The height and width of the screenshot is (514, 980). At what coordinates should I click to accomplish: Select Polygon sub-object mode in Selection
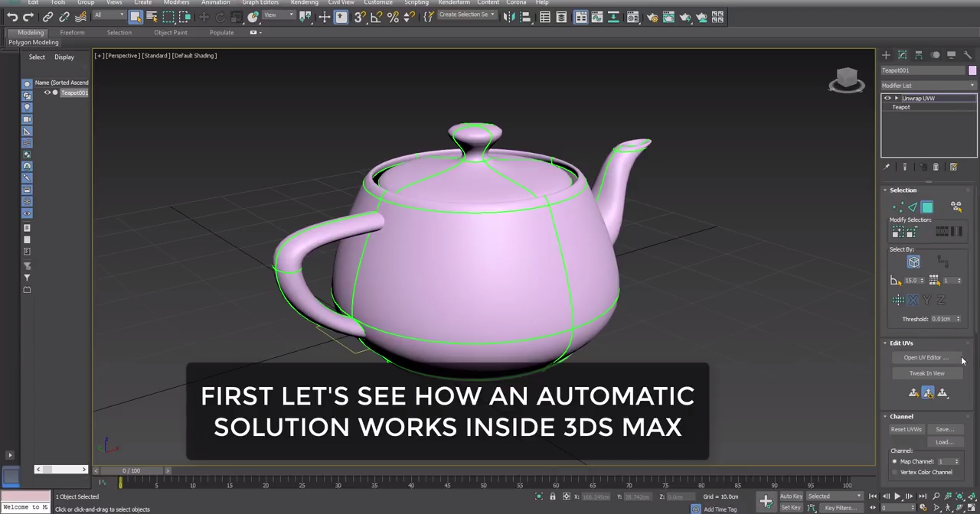(927, 207)
